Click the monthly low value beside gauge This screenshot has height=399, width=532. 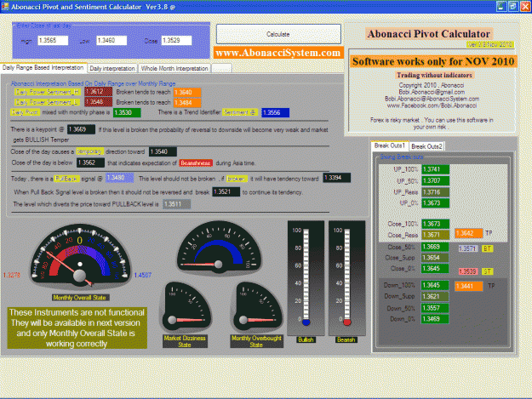pos(12,275)
